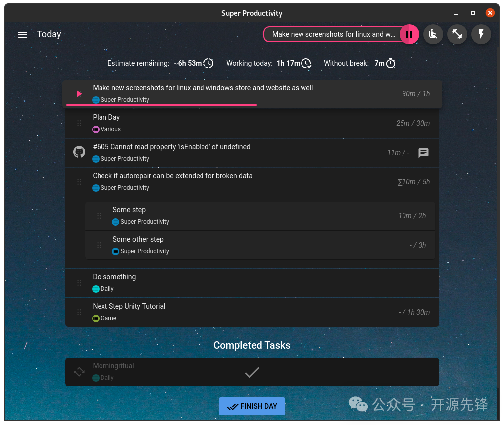Click the - / 3h time estimate
Viewport: 504px width, 425px height.
[418, 245]
